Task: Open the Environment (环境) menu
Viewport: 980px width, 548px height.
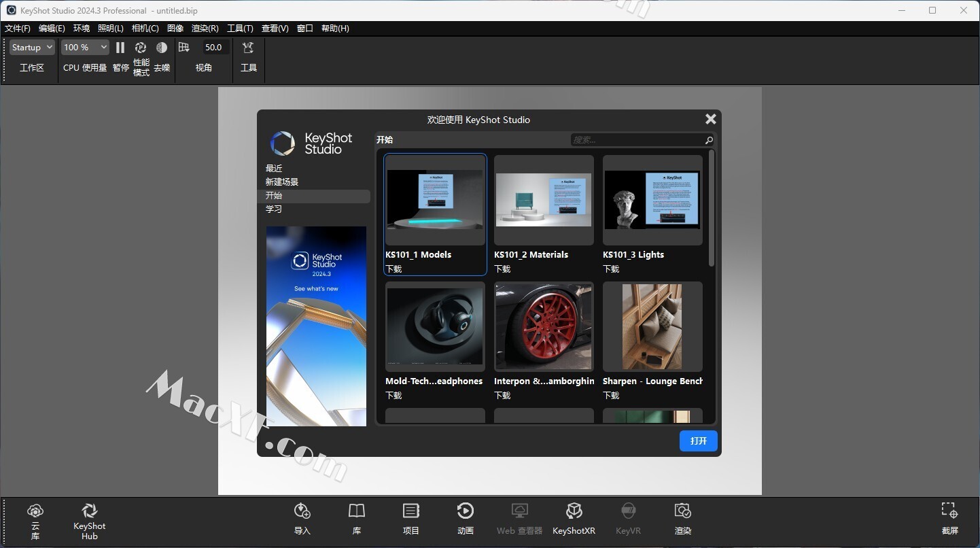Action: coord(82,29)
